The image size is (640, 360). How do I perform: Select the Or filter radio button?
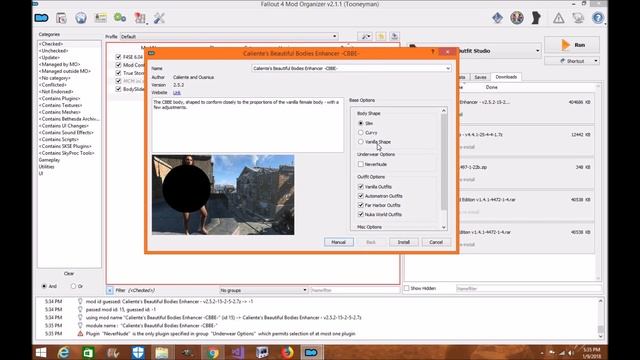73,286
